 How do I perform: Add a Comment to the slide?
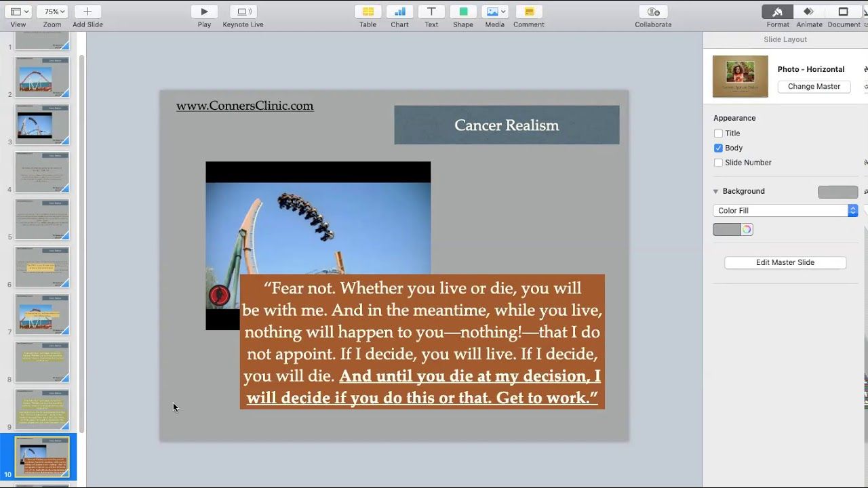pos(529,12)
